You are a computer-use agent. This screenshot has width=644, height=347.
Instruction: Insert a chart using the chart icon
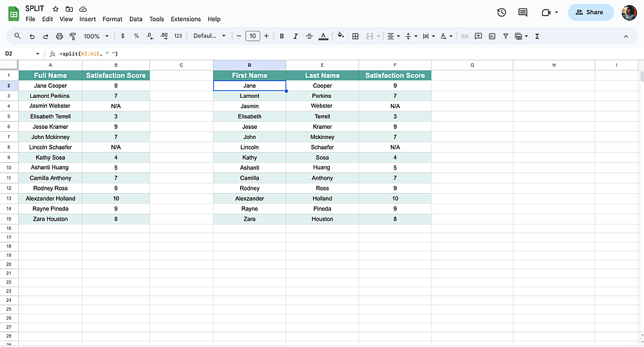tap(492, 36)
